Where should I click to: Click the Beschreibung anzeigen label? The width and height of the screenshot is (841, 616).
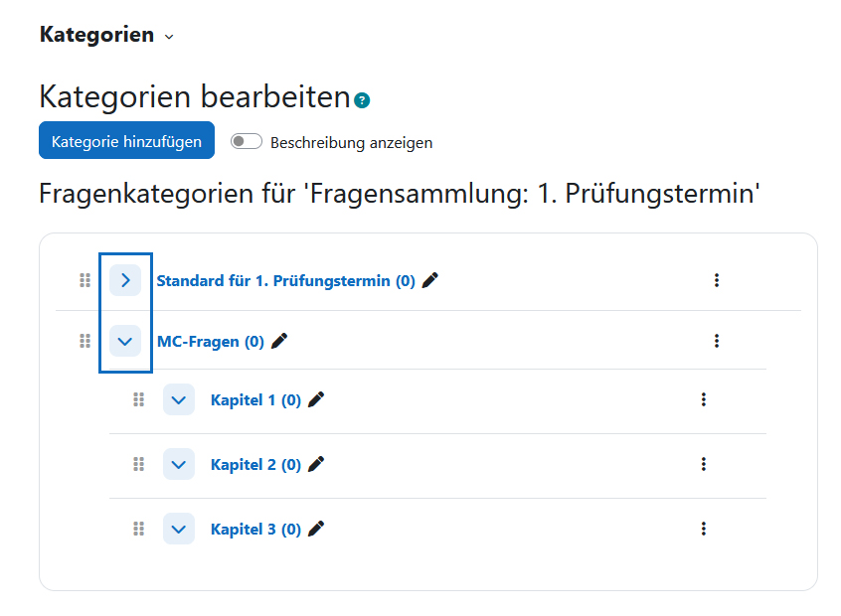pyautogui.click(x=351, y=143)
